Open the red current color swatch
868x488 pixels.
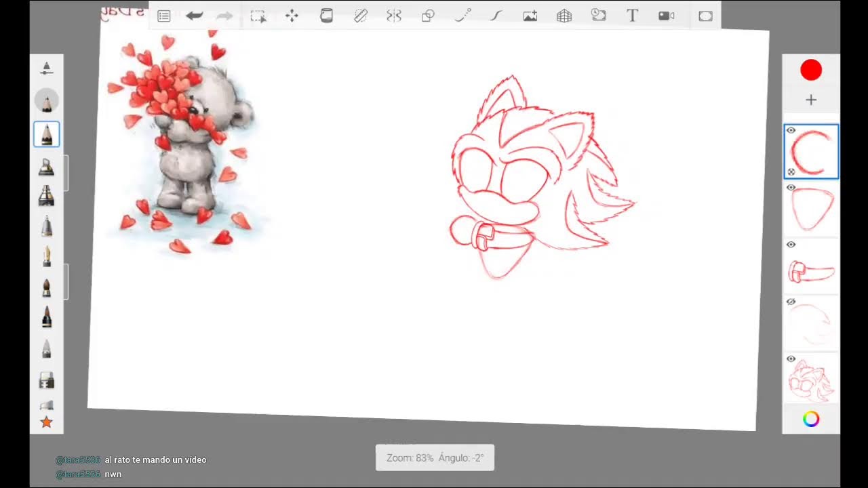811,70
